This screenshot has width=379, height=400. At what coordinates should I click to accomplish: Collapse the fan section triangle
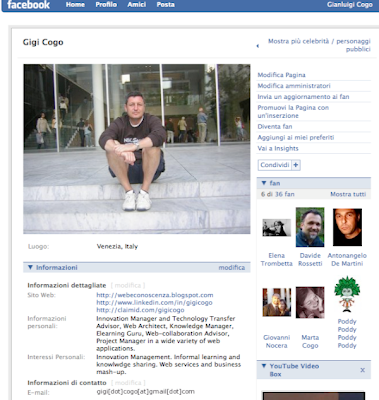coord(264,183)
